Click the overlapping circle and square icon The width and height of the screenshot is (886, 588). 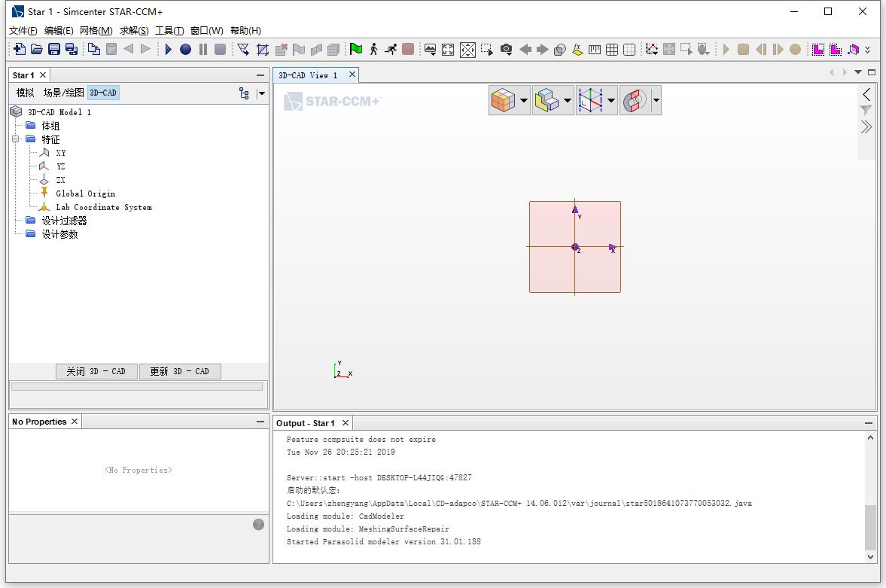[560, 49]
